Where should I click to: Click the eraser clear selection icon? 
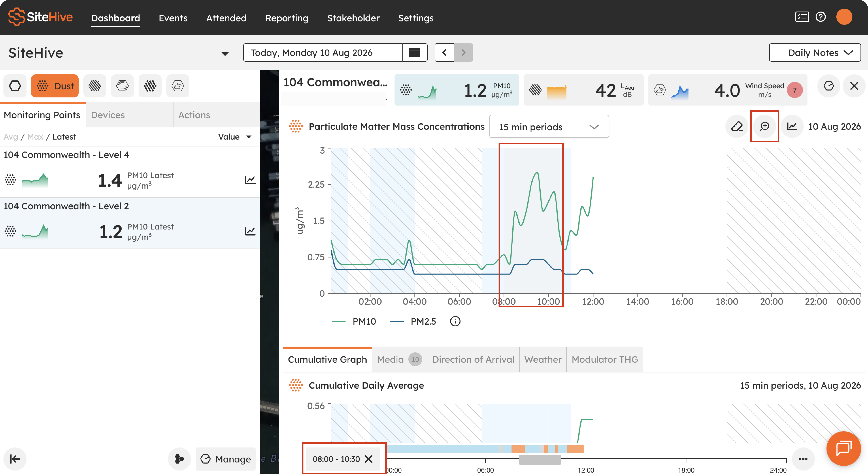tap(737, 126)
